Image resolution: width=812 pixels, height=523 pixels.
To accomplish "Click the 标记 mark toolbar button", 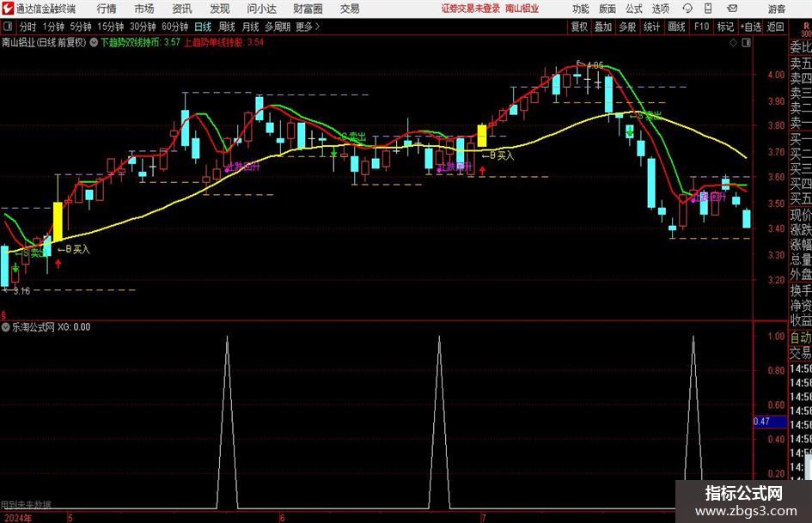I will point(725,27).
